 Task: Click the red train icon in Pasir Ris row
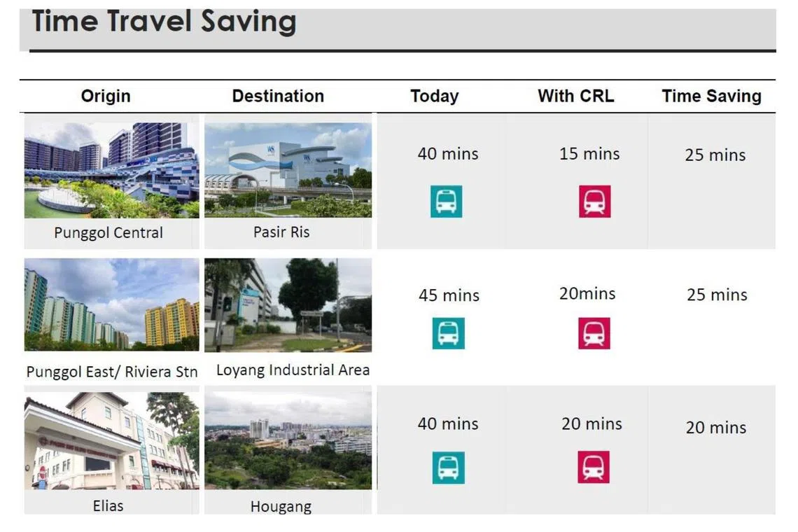coord(594,202)
